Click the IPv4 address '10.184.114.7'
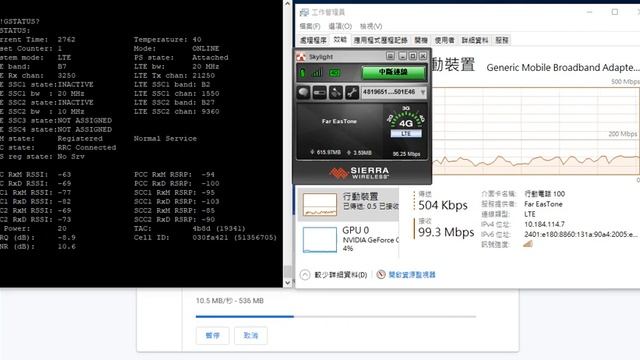The image size is (640, 360). [x=544, y=224]
